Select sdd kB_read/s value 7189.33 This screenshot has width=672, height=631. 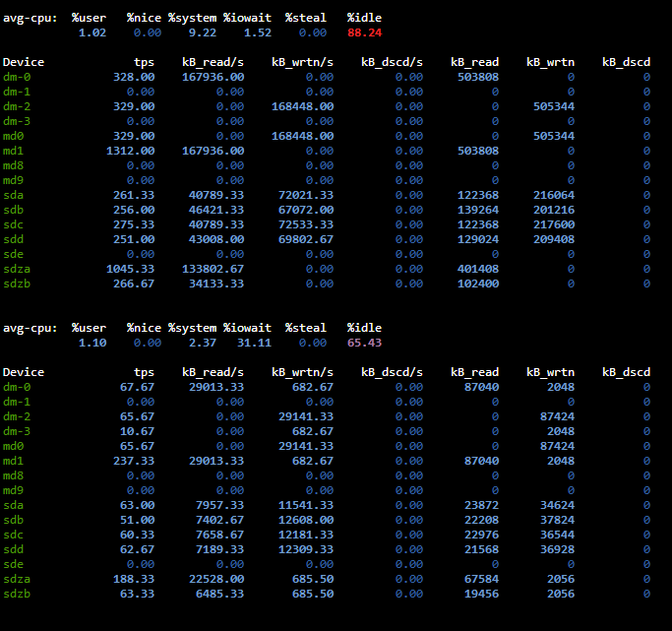coord(219,549)
